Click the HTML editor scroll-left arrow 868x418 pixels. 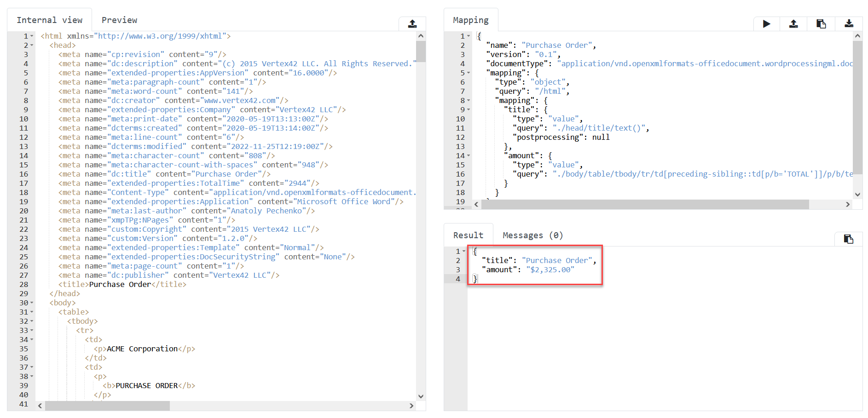(40, 406)
